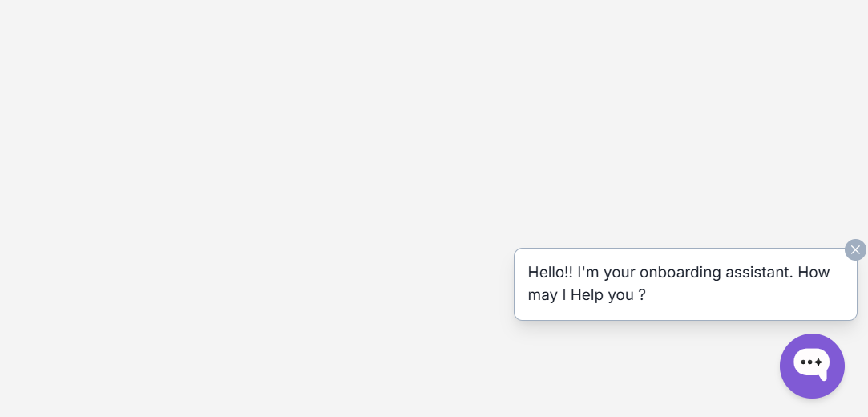
Task: Start a conversation via the chat icon
Action: tap(812, 366)
